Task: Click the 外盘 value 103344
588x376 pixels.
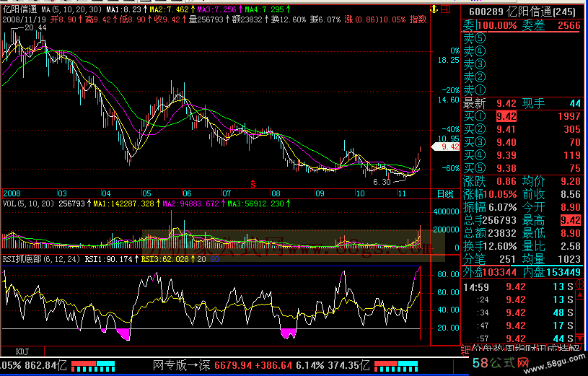Action: (500, 272)
